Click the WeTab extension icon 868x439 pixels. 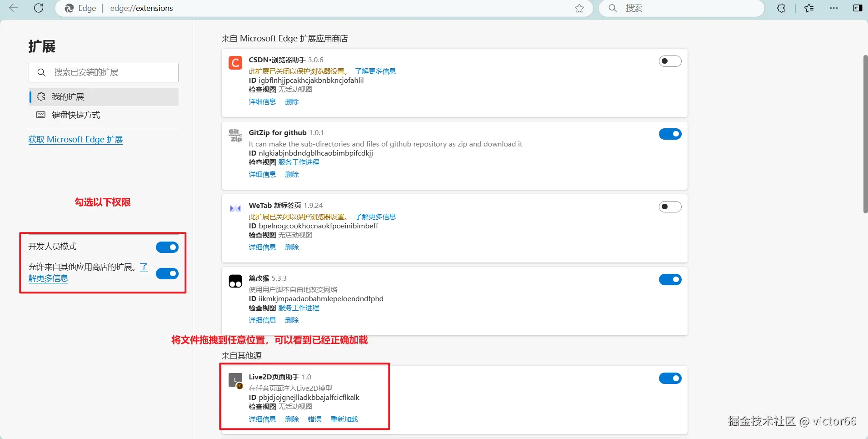[x=235, y=208]
